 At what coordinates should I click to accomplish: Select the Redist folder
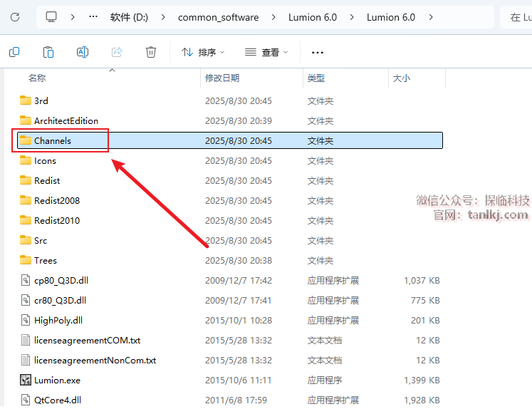click(x=230, y=180)
